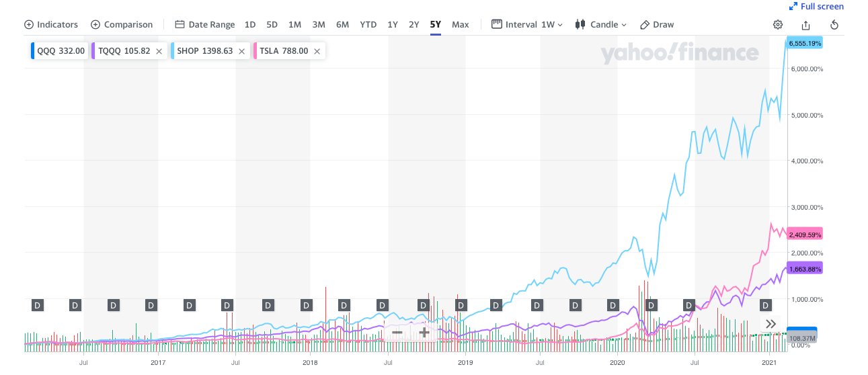Screen dimensions: 868x375
Task: Zoom in with the plus button
Action: coord(424,332)
